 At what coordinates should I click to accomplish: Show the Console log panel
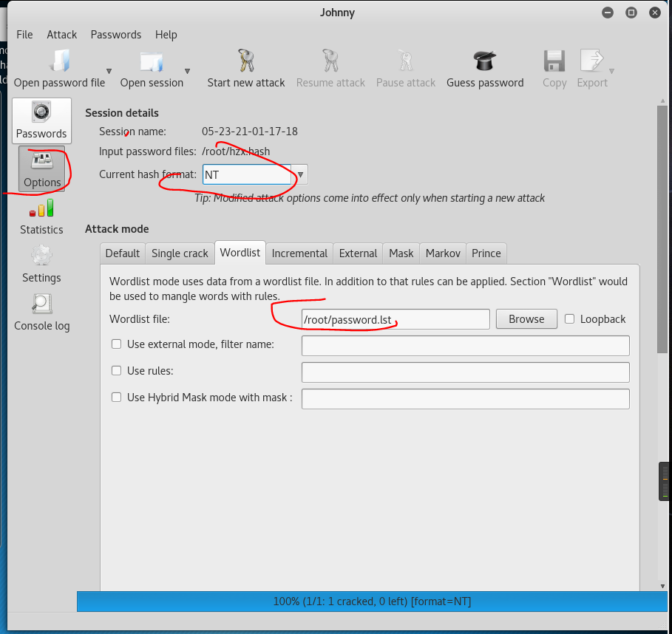pyautogui.click(x=42, y=313)
